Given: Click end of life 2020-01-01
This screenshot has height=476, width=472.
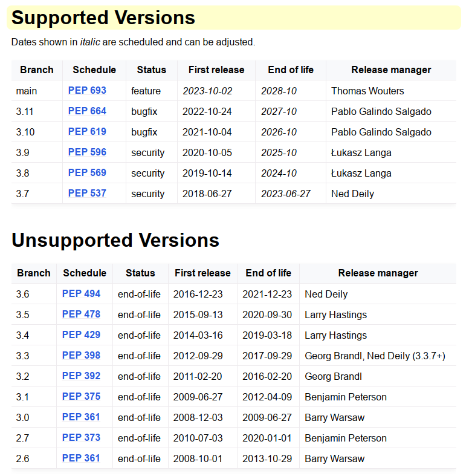Looking at the screenshot, I should coord(267,438).
